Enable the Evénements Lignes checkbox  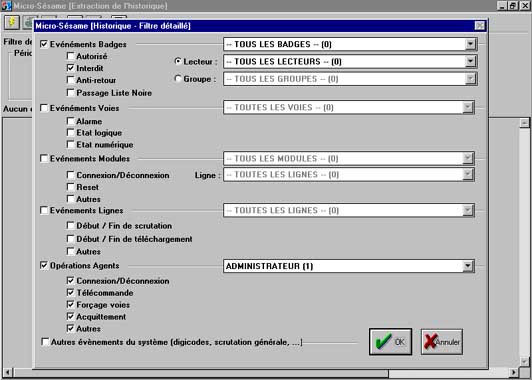click(44, 210)
